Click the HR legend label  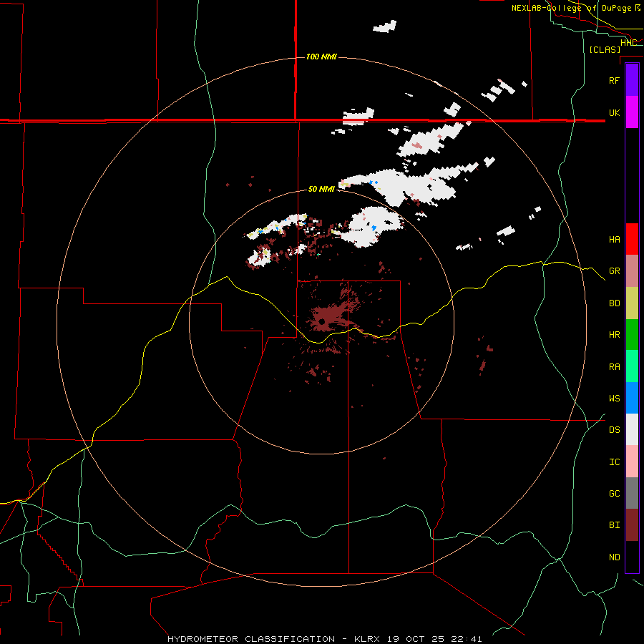(614, 335)
